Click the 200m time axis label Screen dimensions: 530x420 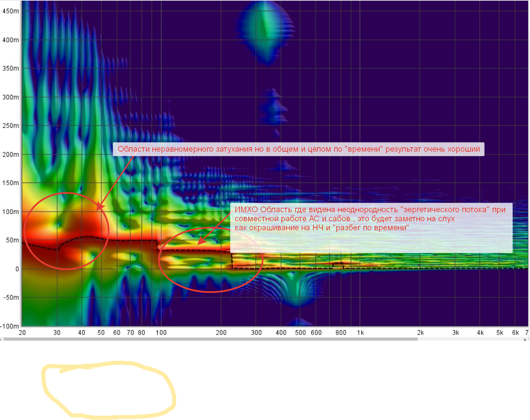11,154
